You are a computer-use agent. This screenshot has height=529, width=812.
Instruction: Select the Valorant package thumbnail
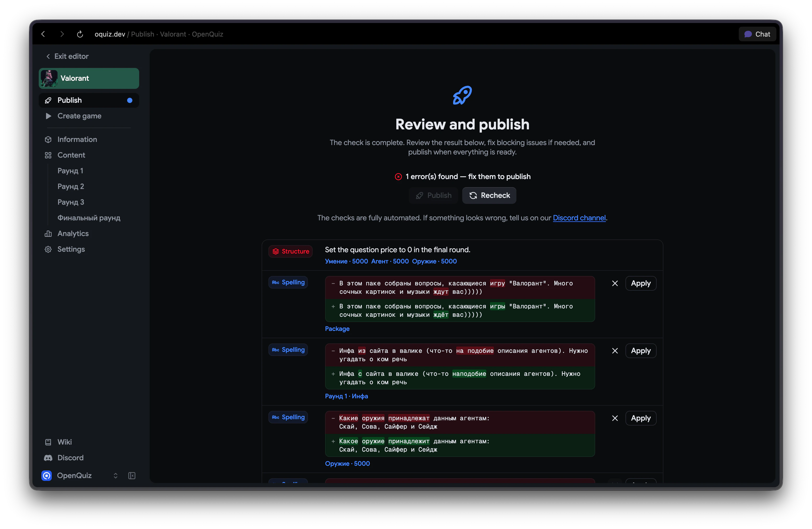[x=49, y=78]
